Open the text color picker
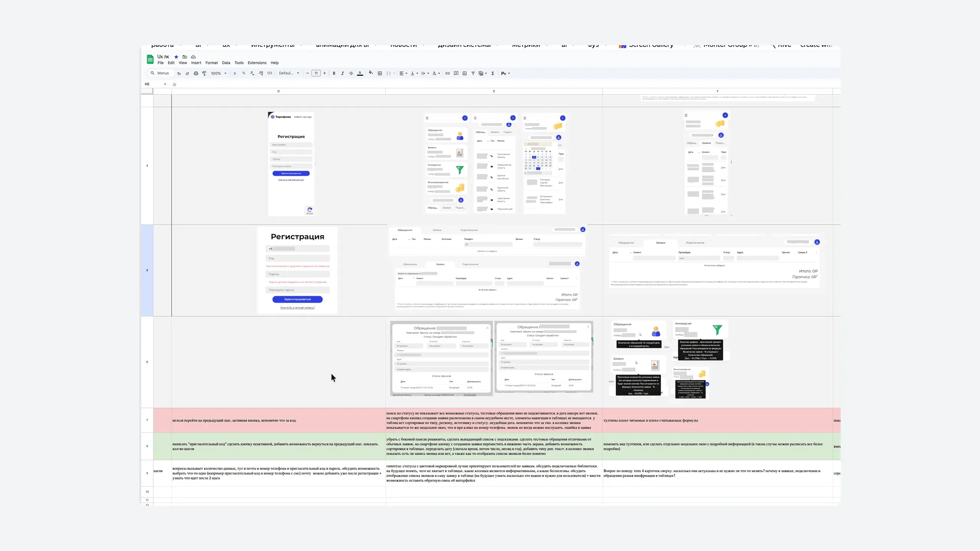The height and width of the screenshot is (551, 980). [360, 73]
